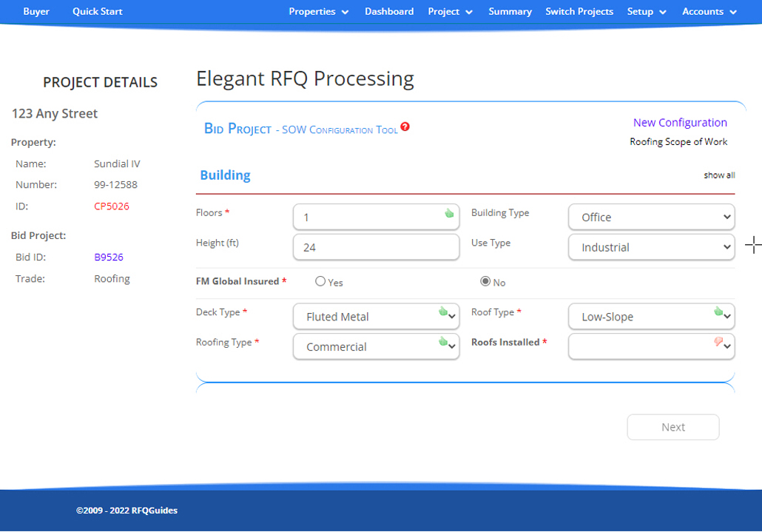Click the red help question mark icon

(405, 127)
